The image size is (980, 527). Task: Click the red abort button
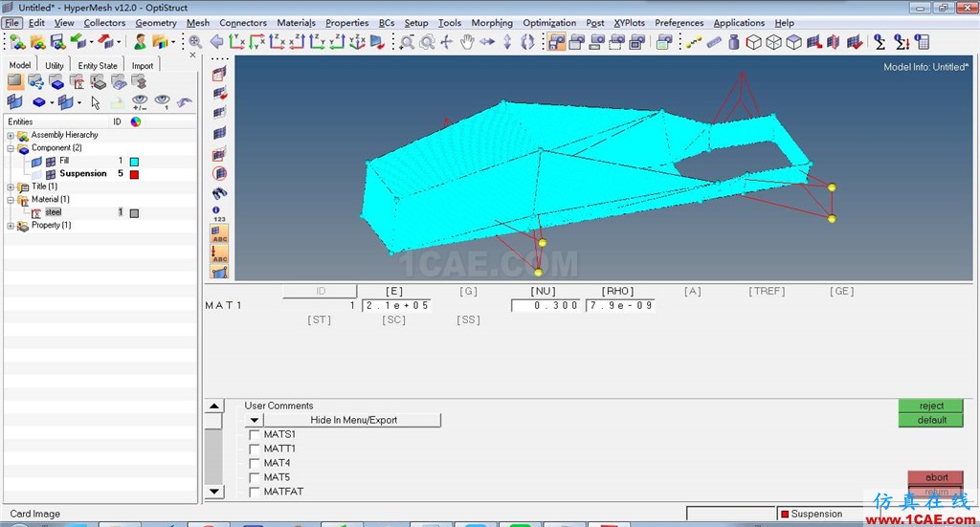pyautogui.click(x=936, y=477)
